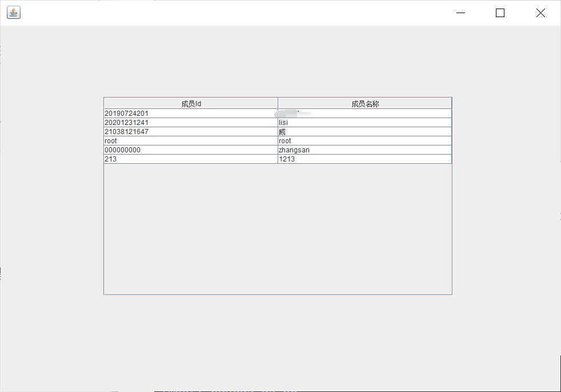Select the cell 20190724201
This screenshot has height=392, width=561.
pos(191,114)
